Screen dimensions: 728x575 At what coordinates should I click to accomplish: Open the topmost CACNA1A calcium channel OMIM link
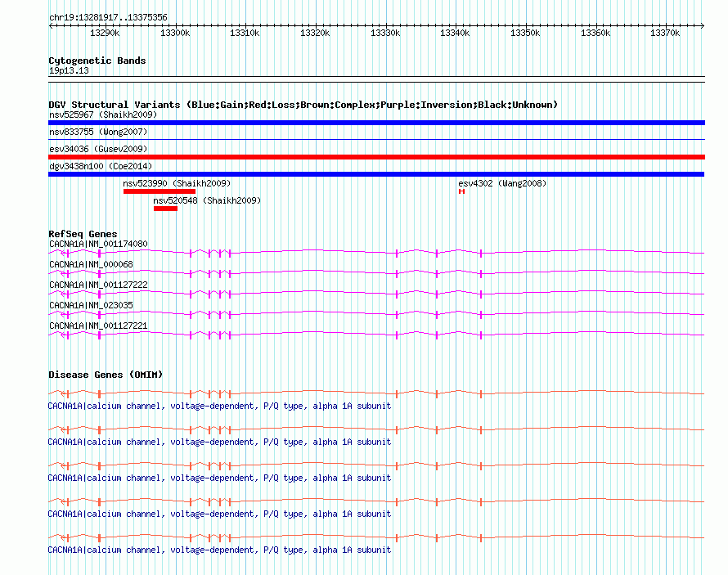click(x=219, y=406)
